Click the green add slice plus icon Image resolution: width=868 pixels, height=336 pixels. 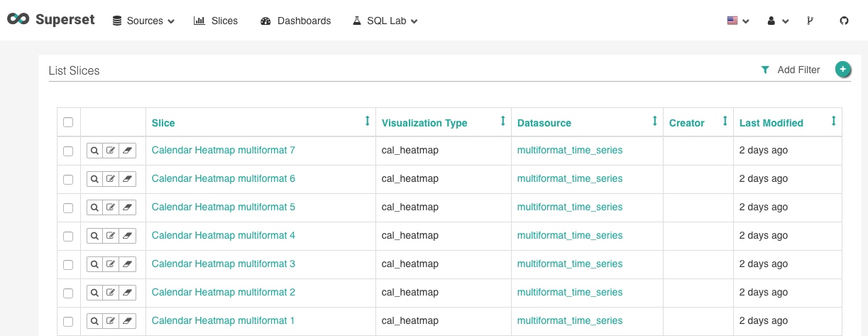(x=842, y=70)
